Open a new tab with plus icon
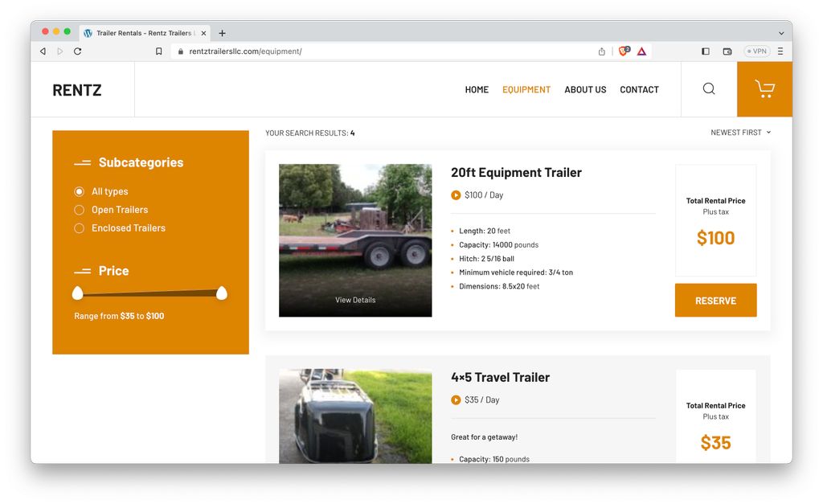Viewport: 823px width, 504px height. [222, 33]
